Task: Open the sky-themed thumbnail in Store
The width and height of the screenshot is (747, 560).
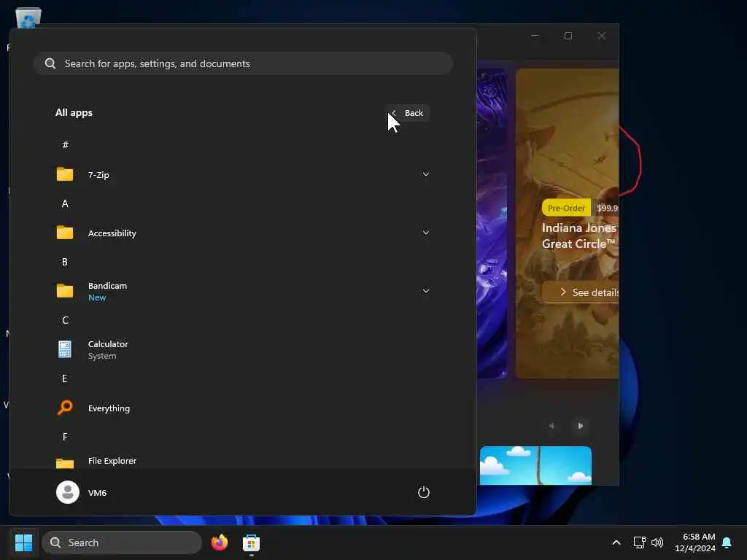Action: click(535, 466)
